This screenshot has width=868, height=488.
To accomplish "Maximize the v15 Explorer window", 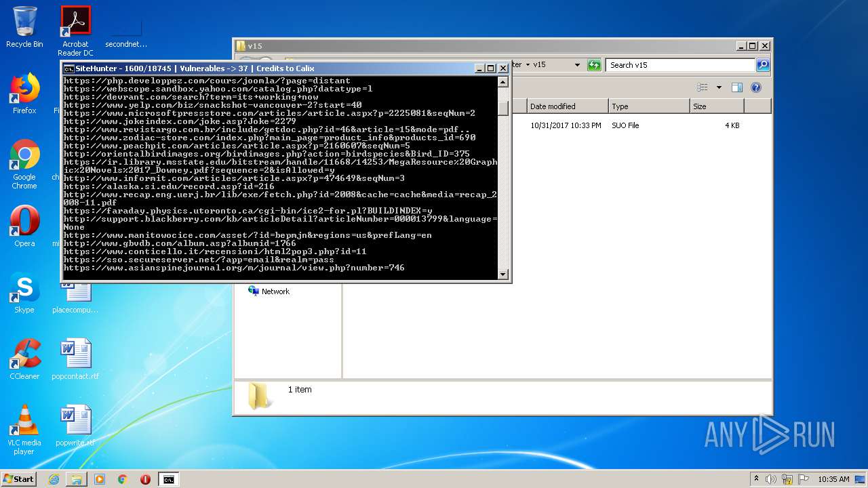I will click(753, 46).
